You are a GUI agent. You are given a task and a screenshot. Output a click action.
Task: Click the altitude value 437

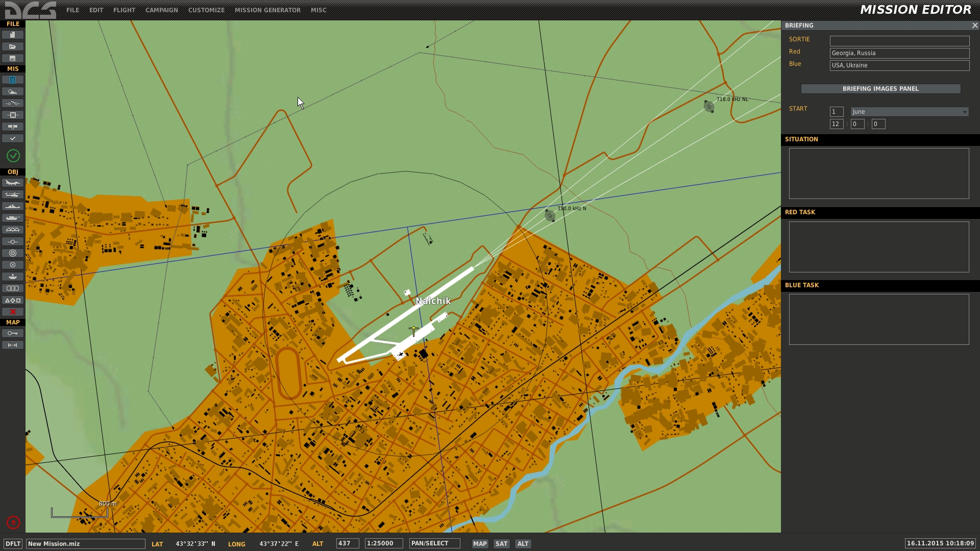(x=348, y=543)
